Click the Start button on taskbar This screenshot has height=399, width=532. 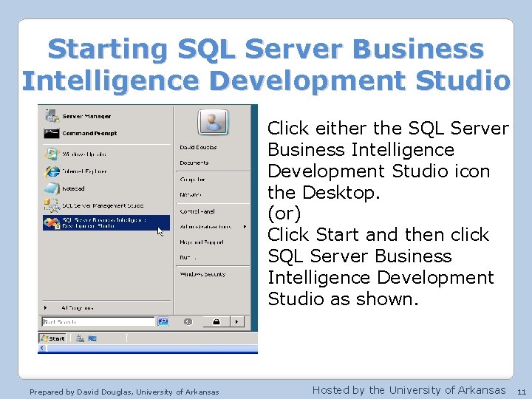coord(52,338)
